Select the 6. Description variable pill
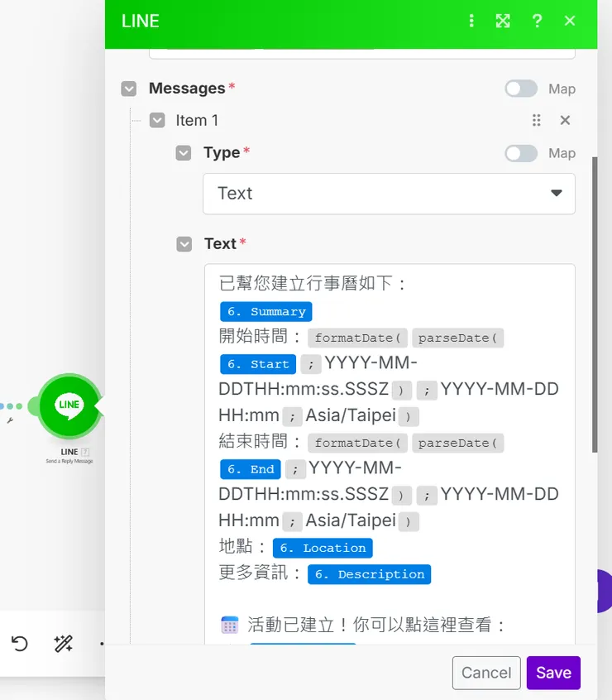The image size is (612, 700). coord(370,574)
